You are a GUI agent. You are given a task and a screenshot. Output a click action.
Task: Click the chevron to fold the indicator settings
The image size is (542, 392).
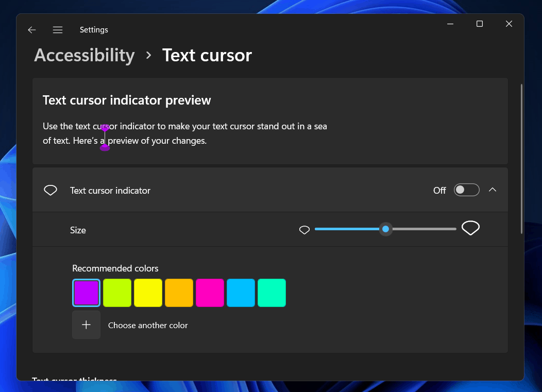click(493, 190)
